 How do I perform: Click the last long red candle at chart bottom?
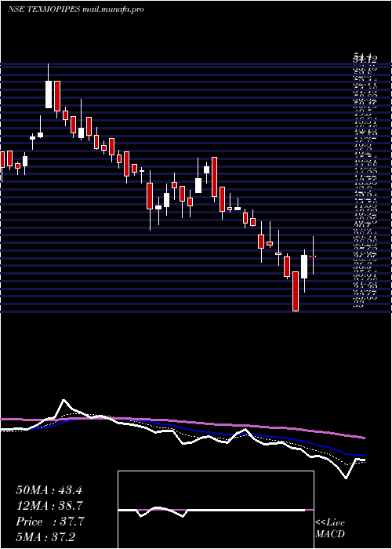[296, 291]
